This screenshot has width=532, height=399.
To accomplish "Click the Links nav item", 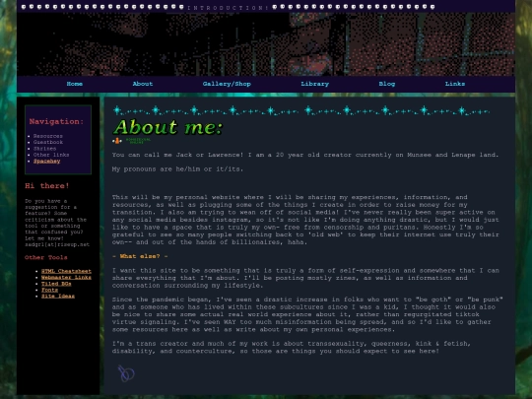I will point(455,84).
